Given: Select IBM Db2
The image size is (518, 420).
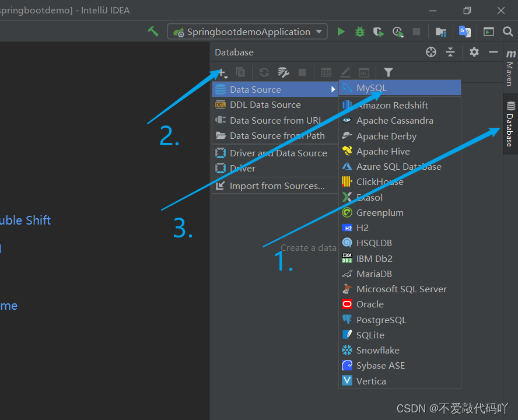Looking at the screenshot, I should [400, 258].
